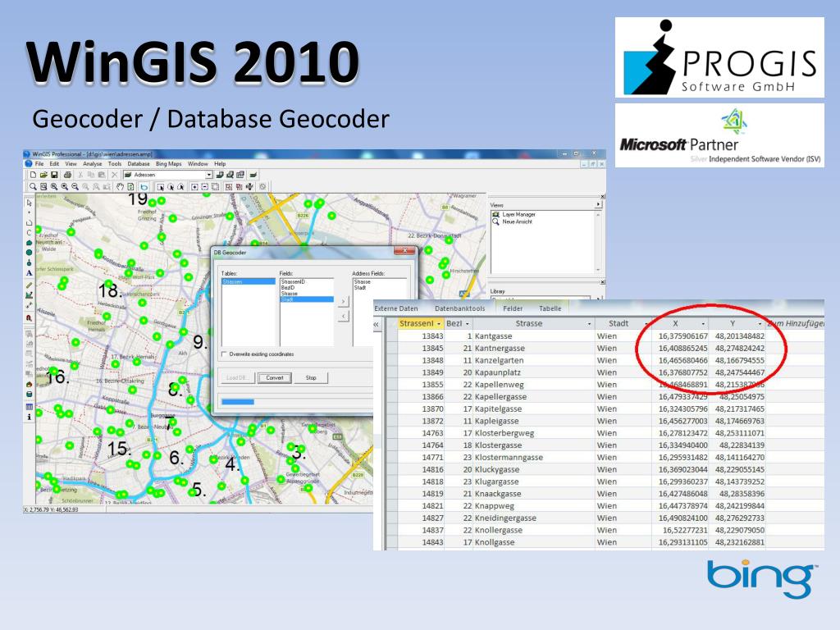Image resolution: width=840 pixels, height=630 pixels.
Task: Expand the Views panel arrow
Action: (x=598, y=204)
